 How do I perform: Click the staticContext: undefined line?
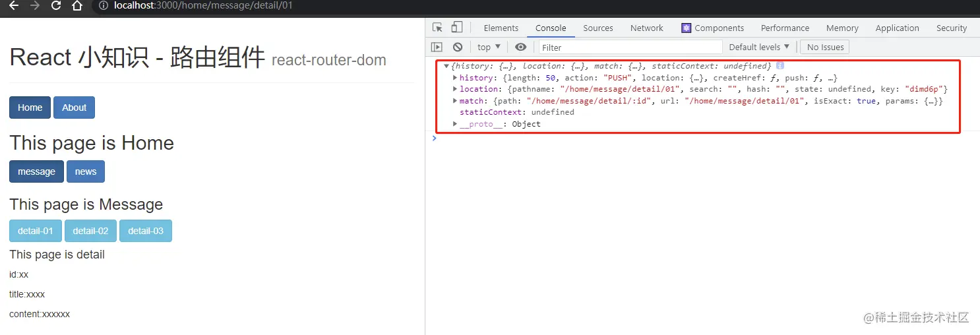point(517,112)
